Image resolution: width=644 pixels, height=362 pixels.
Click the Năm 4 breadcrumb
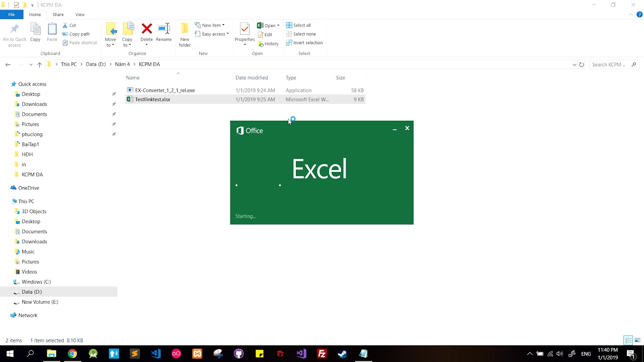coord(122,64)
